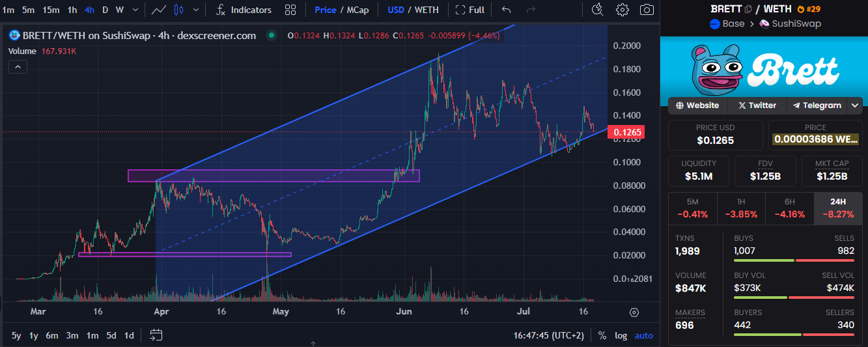Viewport: 868px width, 347px height.
Task: Click the buy volume versus sell volume bar
Action: pyautogui.click(x=794, y=298)
